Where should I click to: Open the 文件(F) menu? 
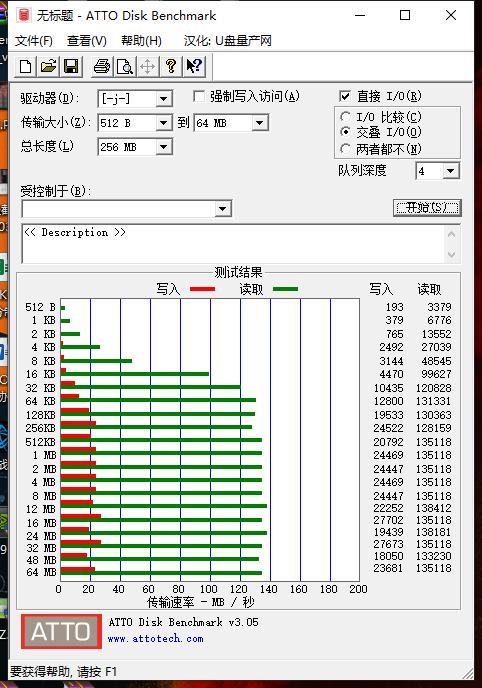tap(34, 41)
